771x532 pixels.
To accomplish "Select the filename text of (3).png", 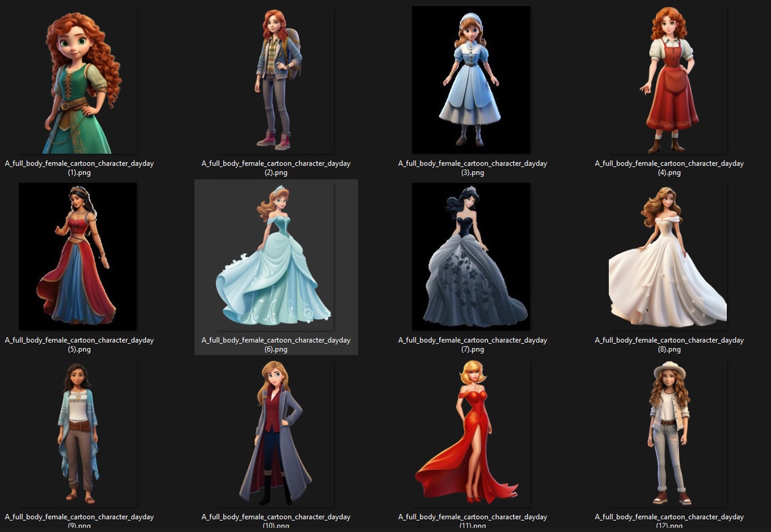I will point(472,168).
